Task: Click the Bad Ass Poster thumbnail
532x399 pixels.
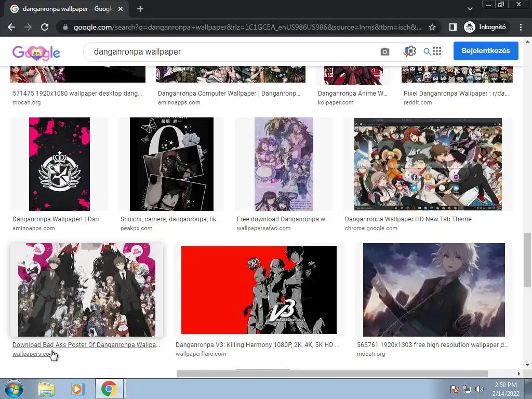Action: pyautogui.click(x=87, y=290)
